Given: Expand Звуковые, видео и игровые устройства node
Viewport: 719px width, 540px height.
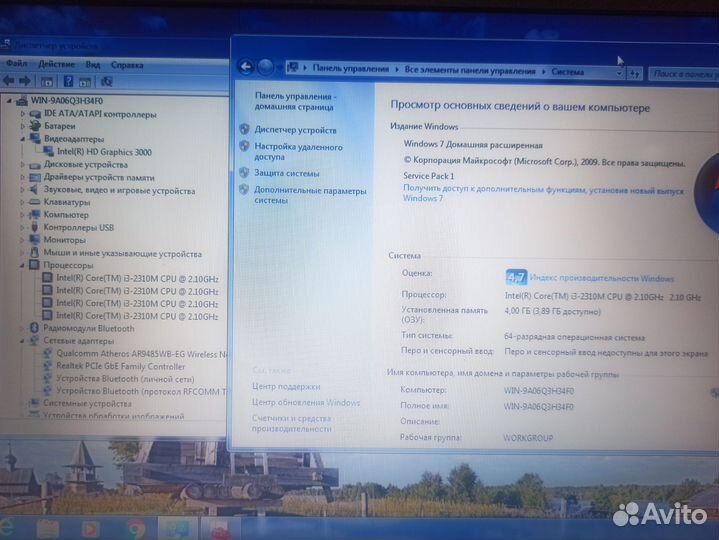Looking at the screenshot, I should (22, 189).
